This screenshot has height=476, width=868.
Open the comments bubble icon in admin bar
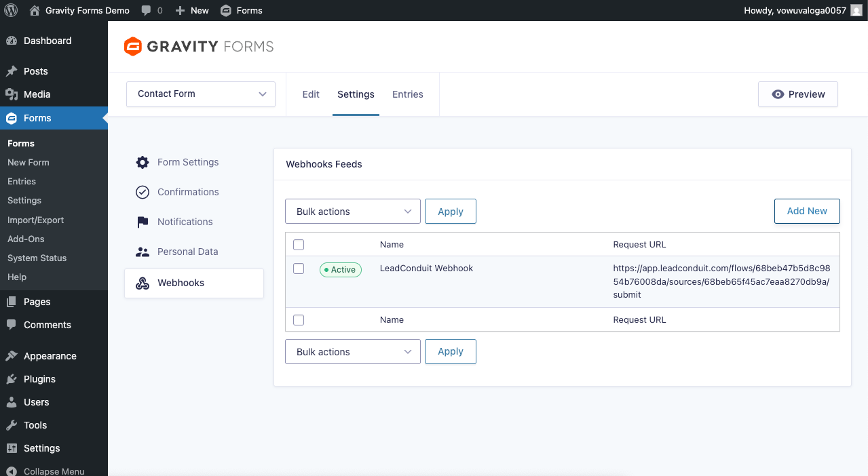coord(147,10)
